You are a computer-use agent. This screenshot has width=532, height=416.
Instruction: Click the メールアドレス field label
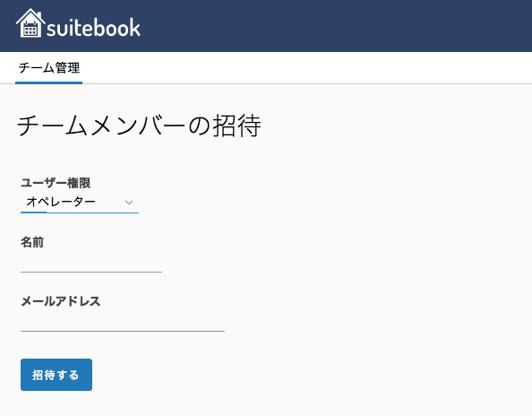click(60, 301)
